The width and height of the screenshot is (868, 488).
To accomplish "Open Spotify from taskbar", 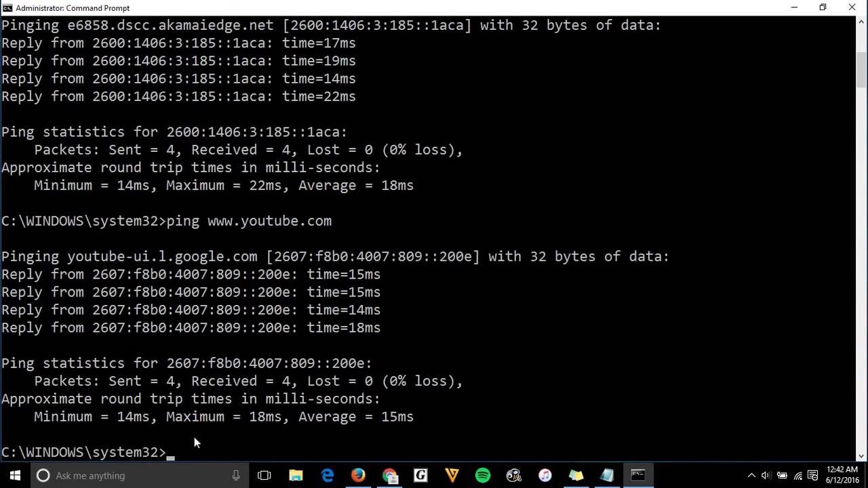I will (x=483, y=475).
